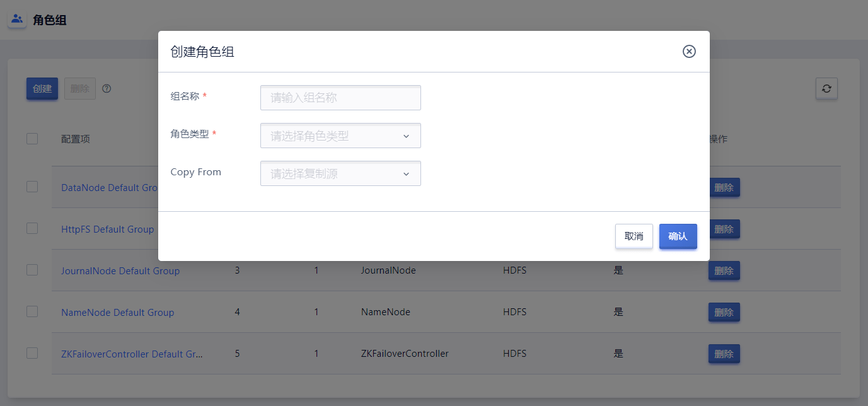This screenshot has height=406, width=868.
Task: Delete the JournalNode Default Group row
Action: (x=724, y=270)
